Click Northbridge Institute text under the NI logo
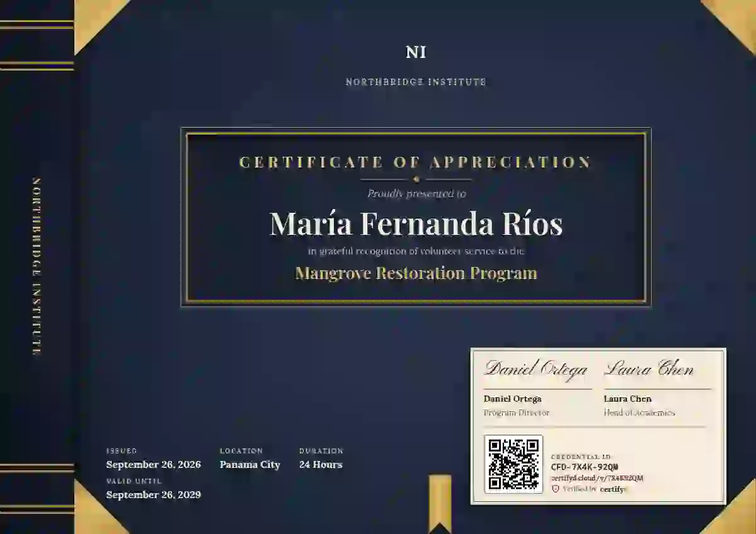Screen dimensions: 756x534 point(416,82)
